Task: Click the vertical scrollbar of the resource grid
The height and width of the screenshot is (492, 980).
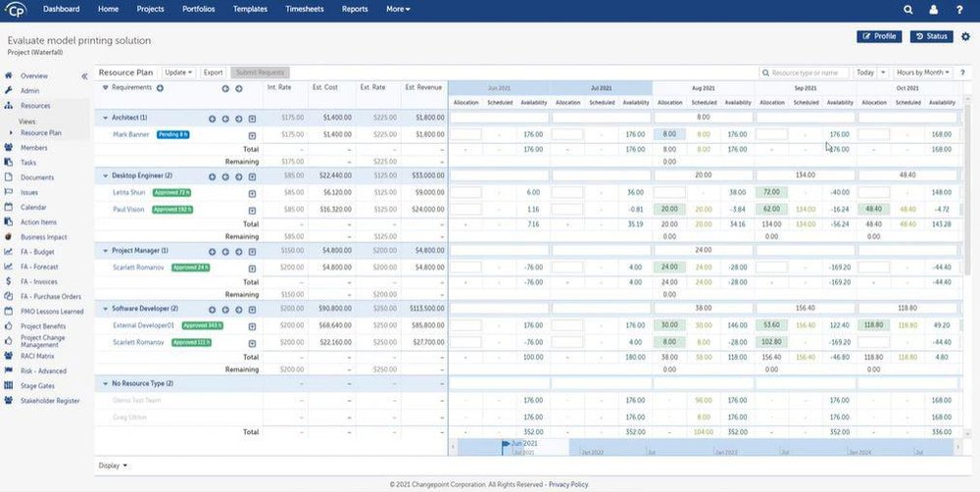Action: [967, 187]
